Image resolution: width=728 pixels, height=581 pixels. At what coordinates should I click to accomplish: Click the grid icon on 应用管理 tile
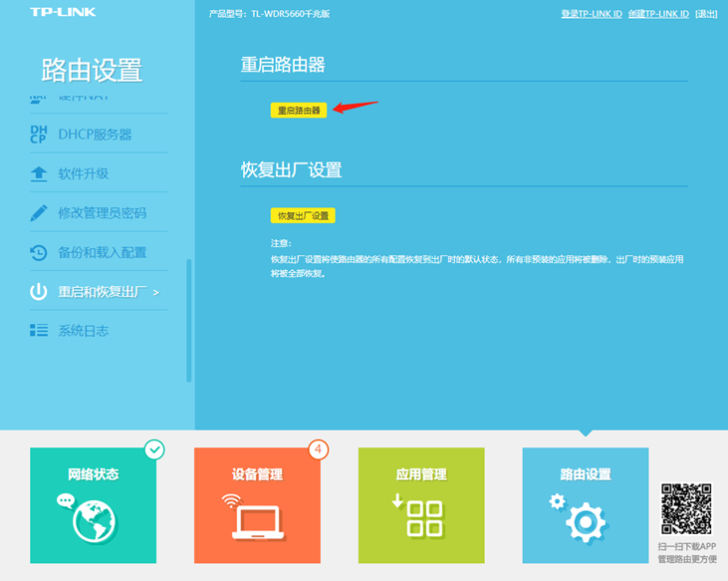click(422, 518)
